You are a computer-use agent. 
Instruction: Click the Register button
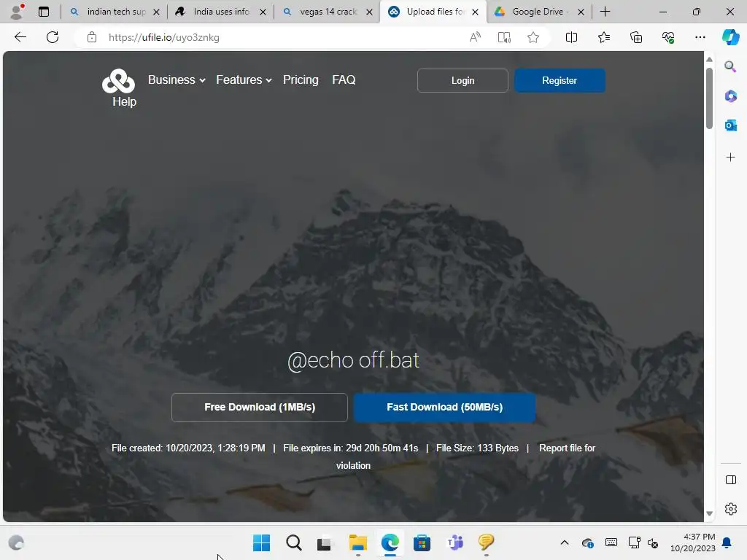click(x=560, y=80)
